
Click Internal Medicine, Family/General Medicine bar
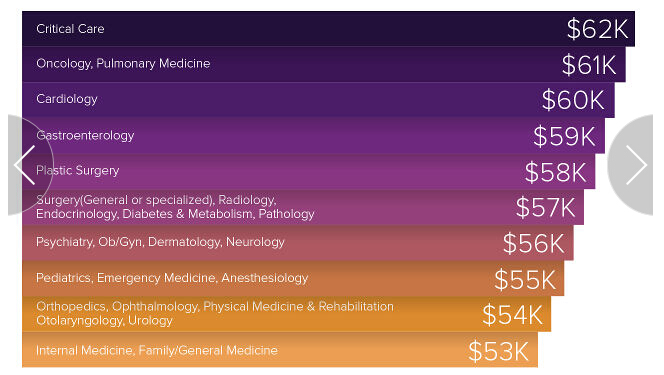point(280,350)
